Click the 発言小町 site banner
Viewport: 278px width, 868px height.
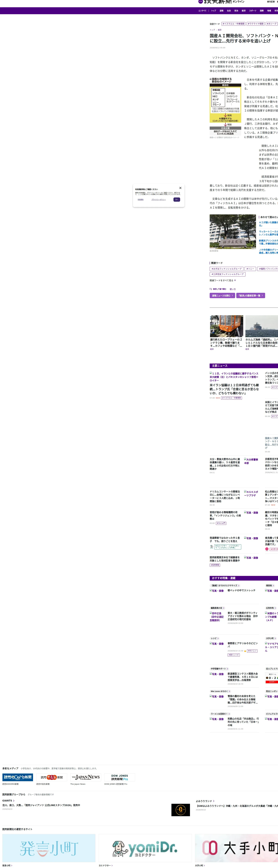point(49,848)
